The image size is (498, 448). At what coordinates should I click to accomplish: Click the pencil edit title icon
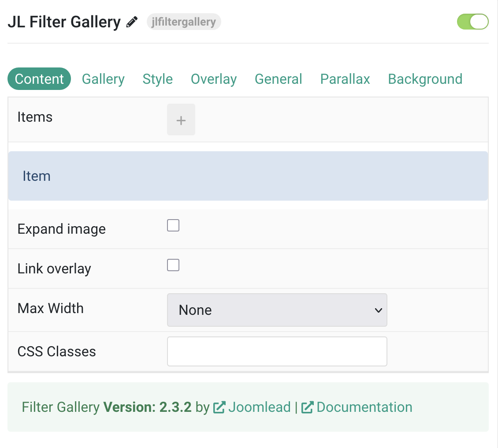[132, 22]
